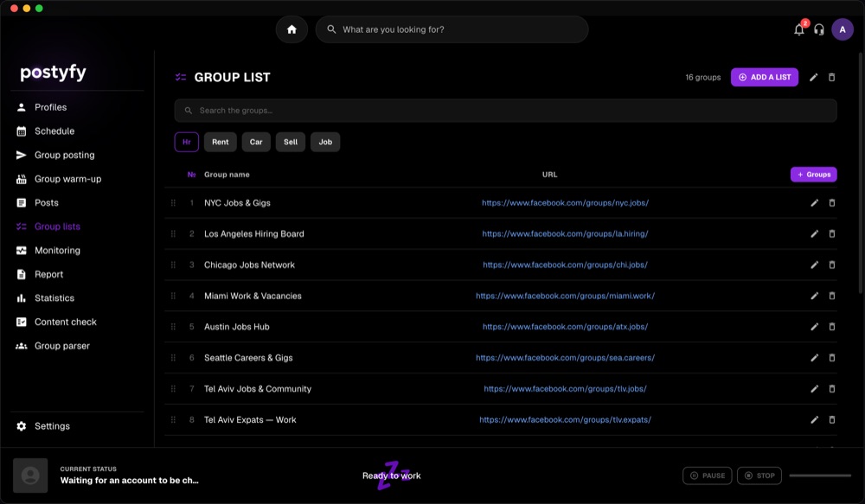The height and width of the screenshot is (504, 865).
Task: Switch to the Rent list tab
Action: 220,142
